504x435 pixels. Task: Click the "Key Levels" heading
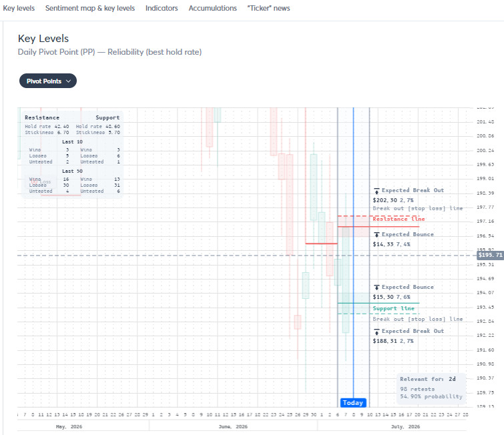click(43, 39)
